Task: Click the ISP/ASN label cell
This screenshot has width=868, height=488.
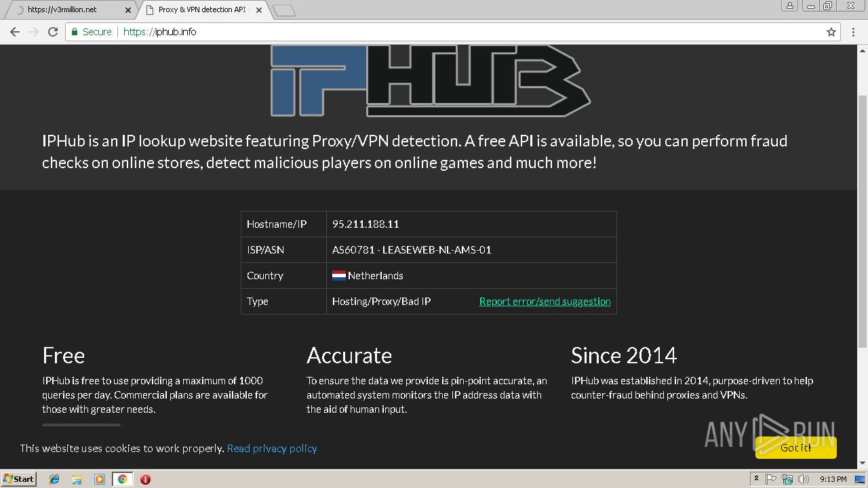Action: click(283, 250)
